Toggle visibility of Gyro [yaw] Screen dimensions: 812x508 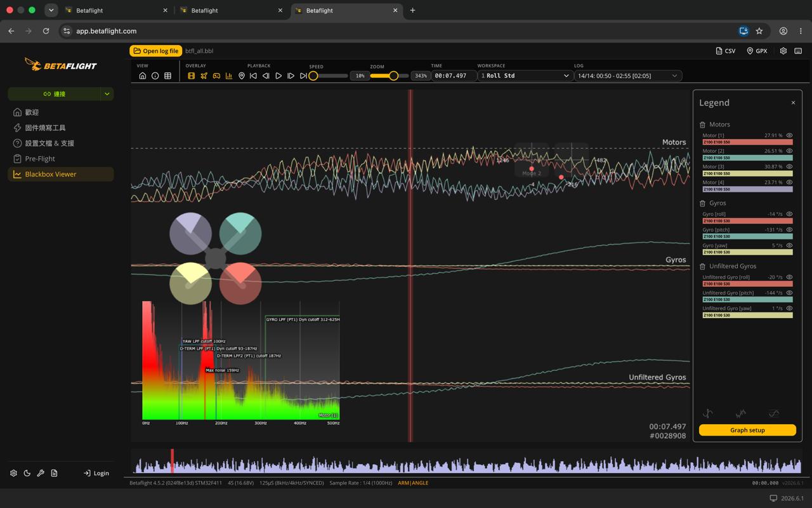[790, 245]
